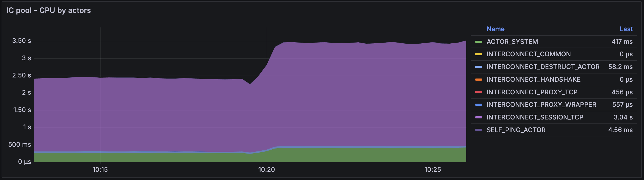Viewport: 644px width, 180px height.
Task: Click the orange INTERCONNECT_HANDSHAKE color marker
Action: tap(479, 80)
